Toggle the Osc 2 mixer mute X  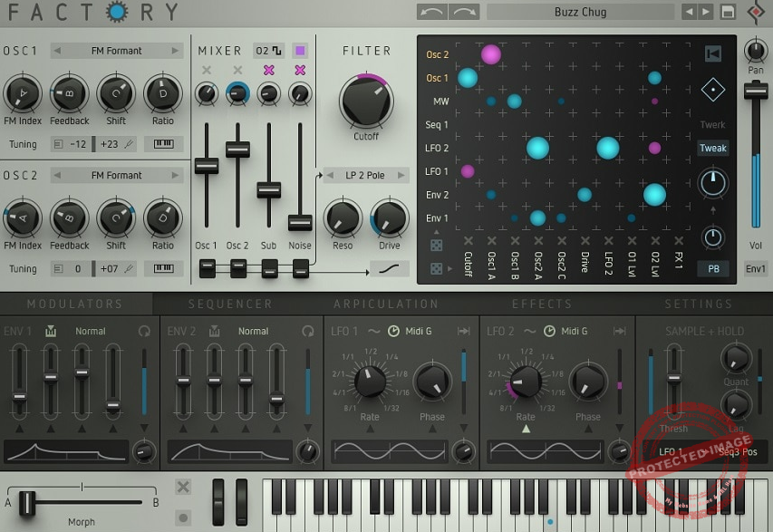237,70
